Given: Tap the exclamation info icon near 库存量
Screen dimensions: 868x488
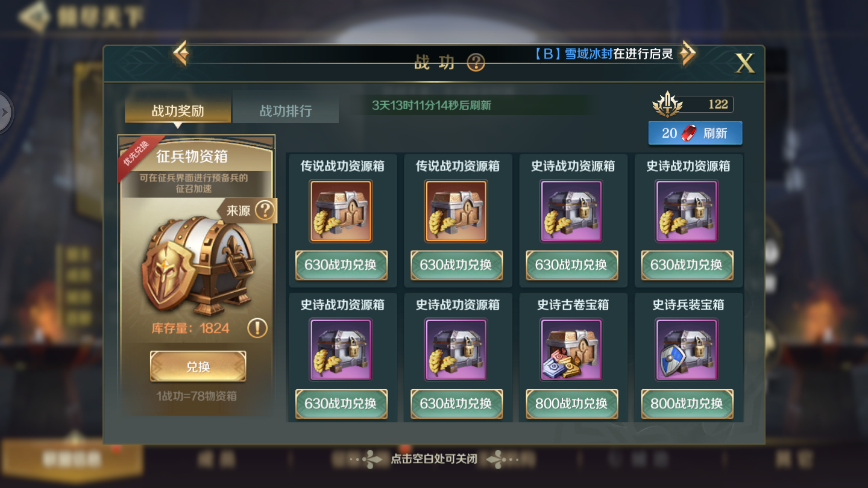Looking at the screenshot, I should pyautogui.click(x=257, y=328).
